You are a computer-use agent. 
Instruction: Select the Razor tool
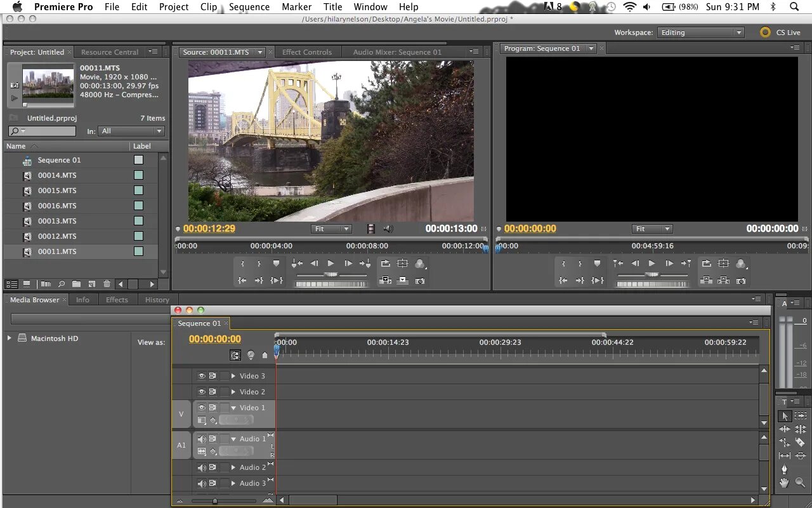[801, 443]
